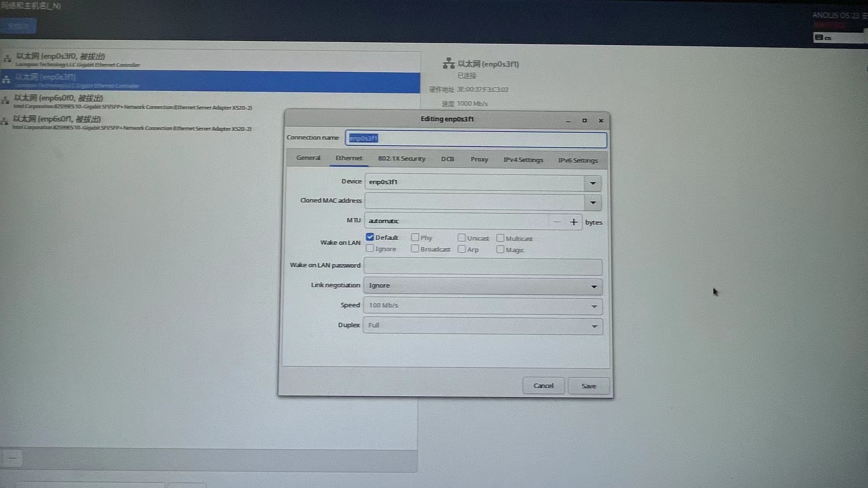
Task: Click the Save button
Action: point(588,386)
